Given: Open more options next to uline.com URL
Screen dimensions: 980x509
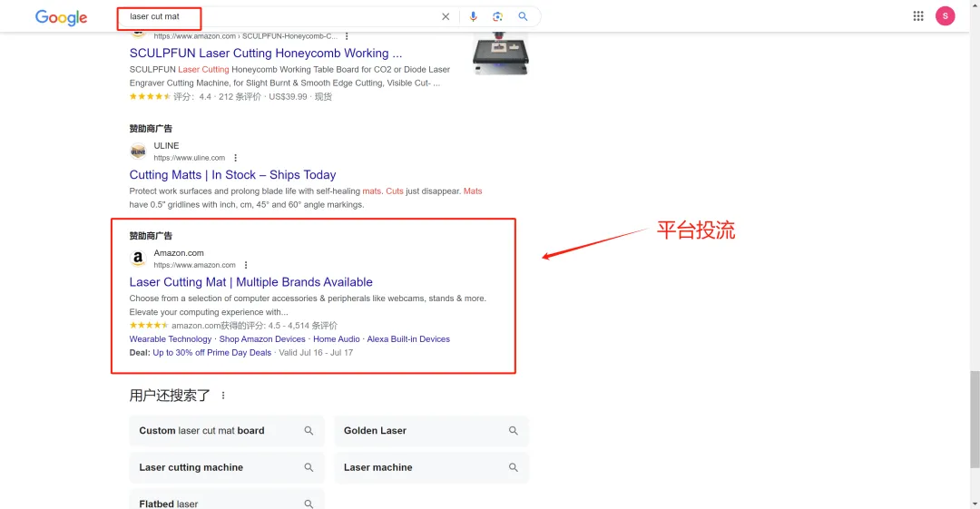Looking at the screenshot, I should pyautogui.click(x=236, y=158).
